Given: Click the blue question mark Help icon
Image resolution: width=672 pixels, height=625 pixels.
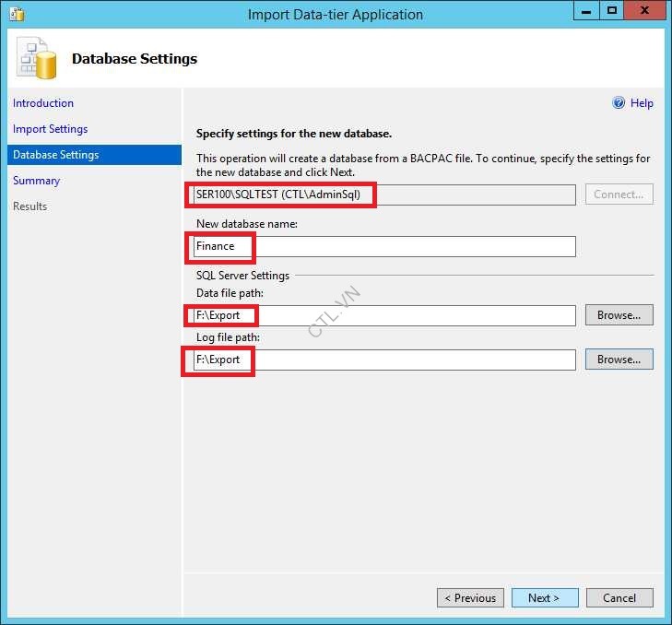Looking at the screenshot, I should [x=619, y=103].
